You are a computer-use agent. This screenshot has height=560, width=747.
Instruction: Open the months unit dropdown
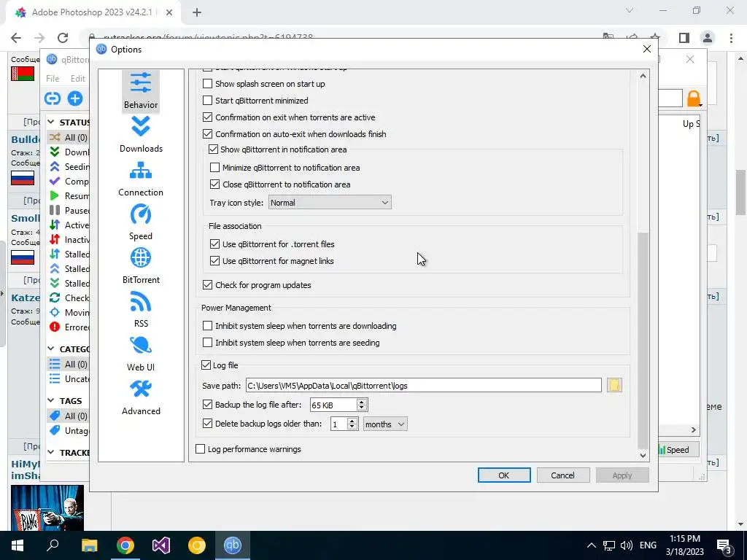(385, 424)
